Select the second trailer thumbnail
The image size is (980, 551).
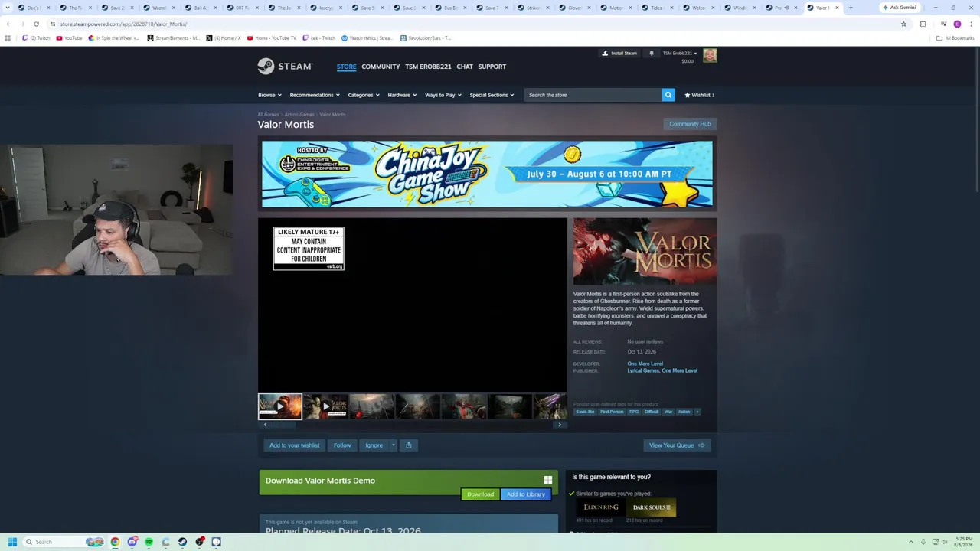326,406
